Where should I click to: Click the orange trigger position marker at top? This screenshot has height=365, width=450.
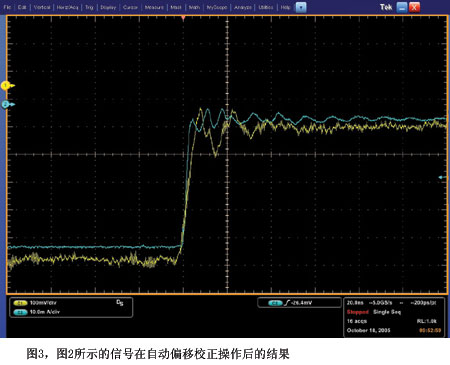(183, 18)
